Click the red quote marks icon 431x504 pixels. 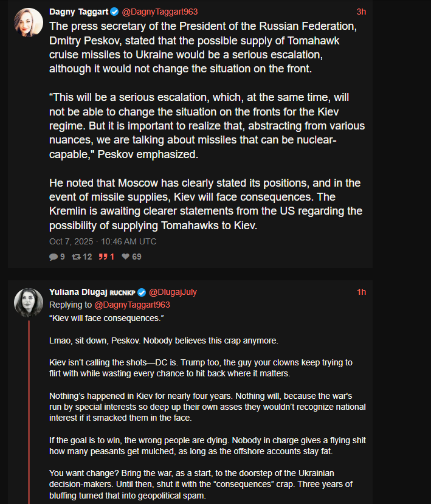103,257
